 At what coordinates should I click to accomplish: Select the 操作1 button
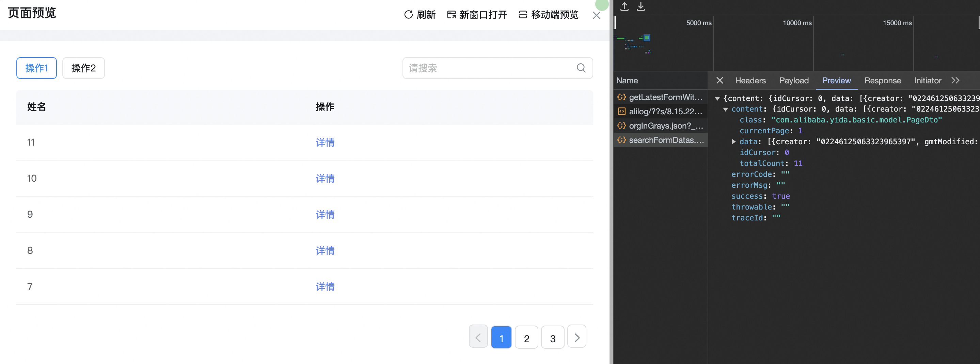(x=36, y=68)
